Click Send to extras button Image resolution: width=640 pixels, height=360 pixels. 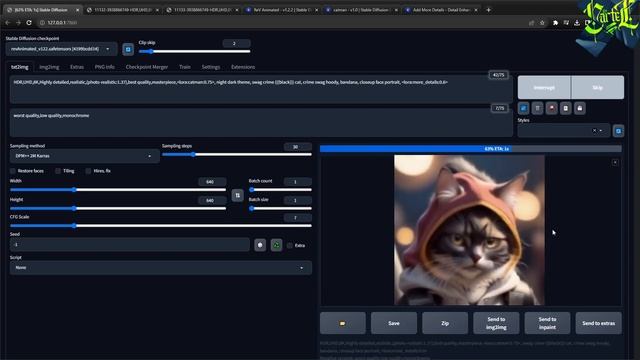tap(598, 323)
